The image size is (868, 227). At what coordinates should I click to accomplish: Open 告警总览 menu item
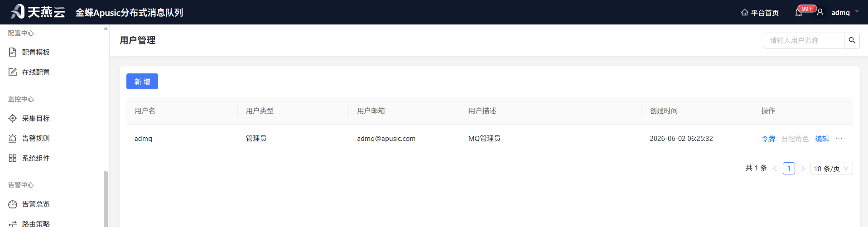pyautogui.click(x=54, y=204)
